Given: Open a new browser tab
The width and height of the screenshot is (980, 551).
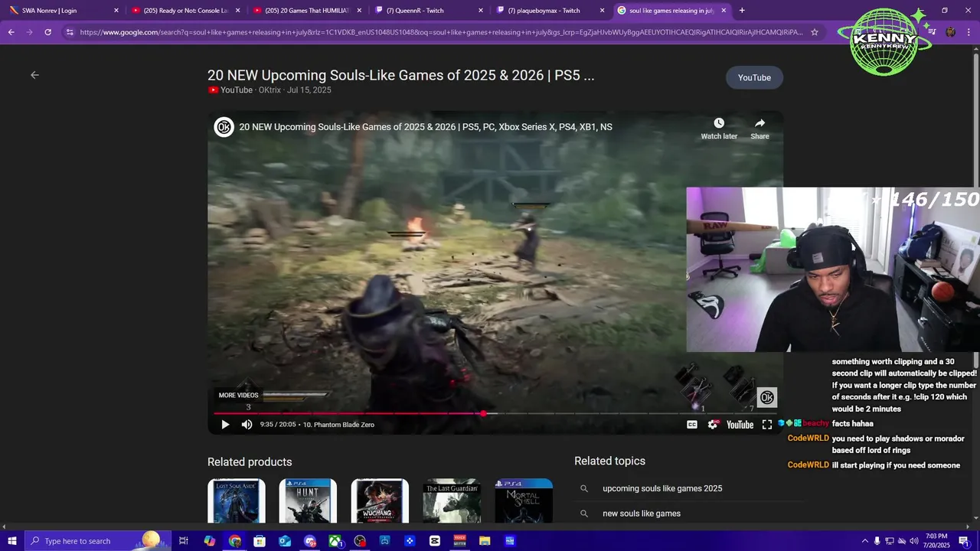Looking at the screenshot, I should pyautogui.click(x=742, y=11).
